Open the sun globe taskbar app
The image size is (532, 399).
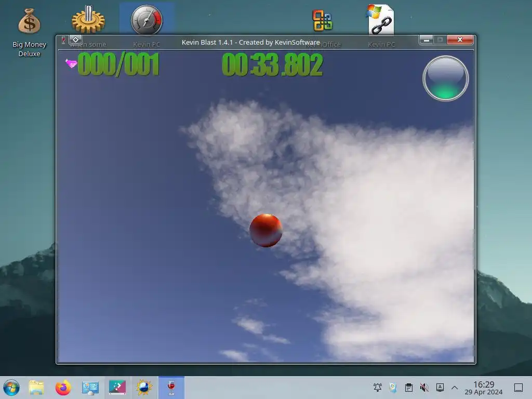pos(144,388)
